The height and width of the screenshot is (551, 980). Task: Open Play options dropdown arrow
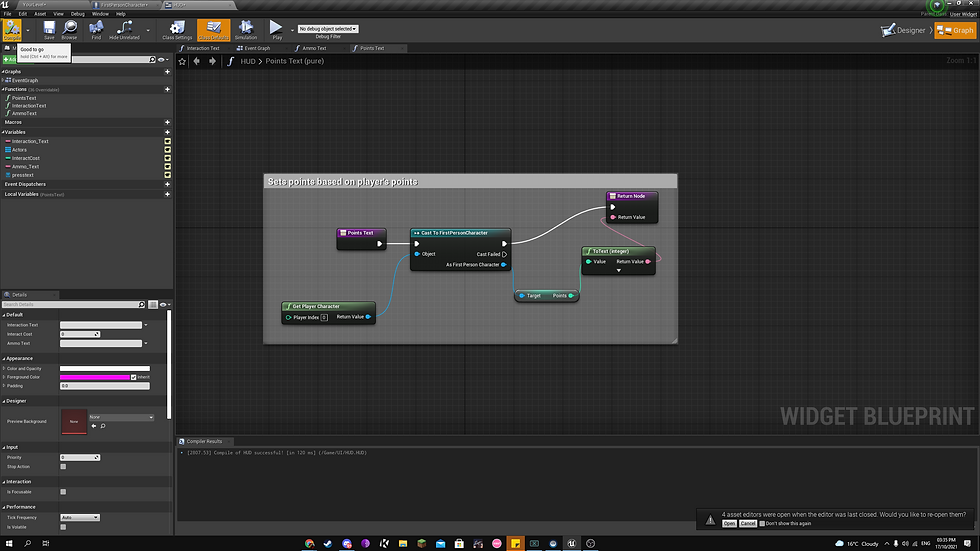coord(292,30)
